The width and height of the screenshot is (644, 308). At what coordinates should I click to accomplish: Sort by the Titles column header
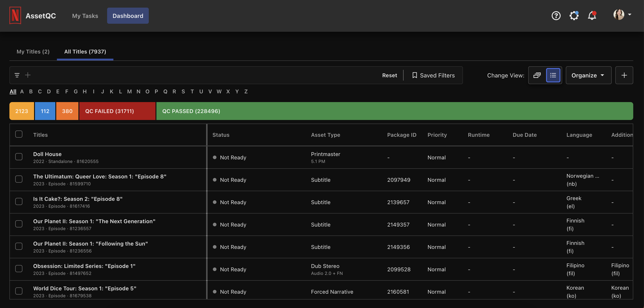tap(40, 135)
